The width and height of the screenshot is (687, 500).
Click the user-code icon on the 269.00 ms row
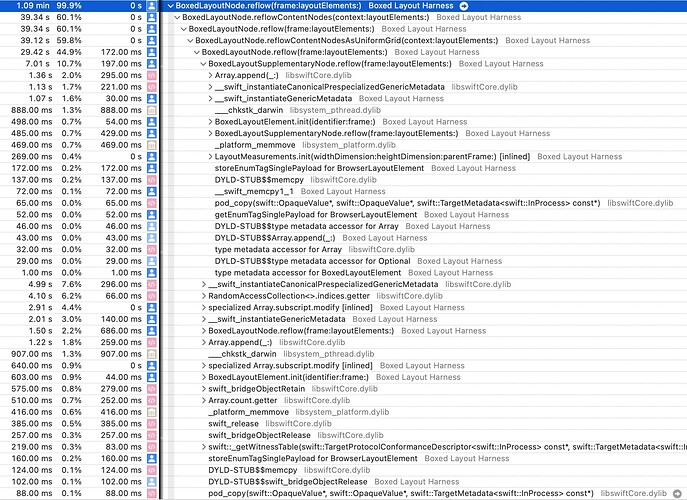(x=152, y=157)
